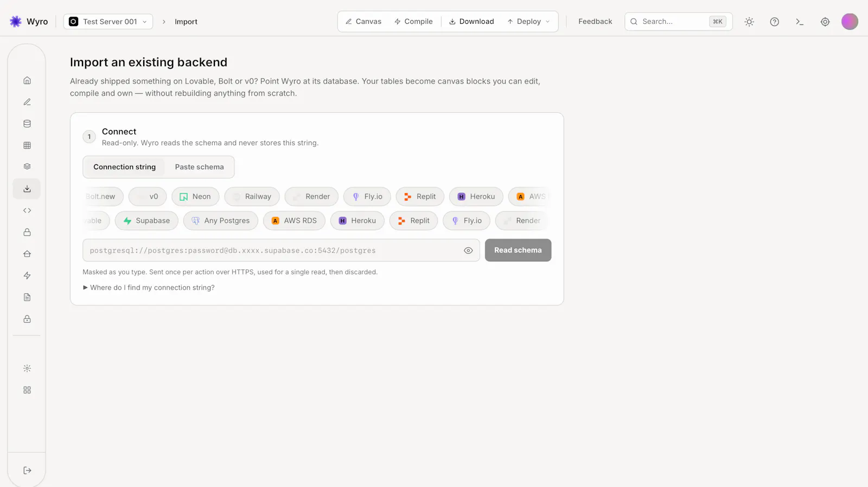
Task: Open the help question mark icon
Action: (x=775, y=22)
